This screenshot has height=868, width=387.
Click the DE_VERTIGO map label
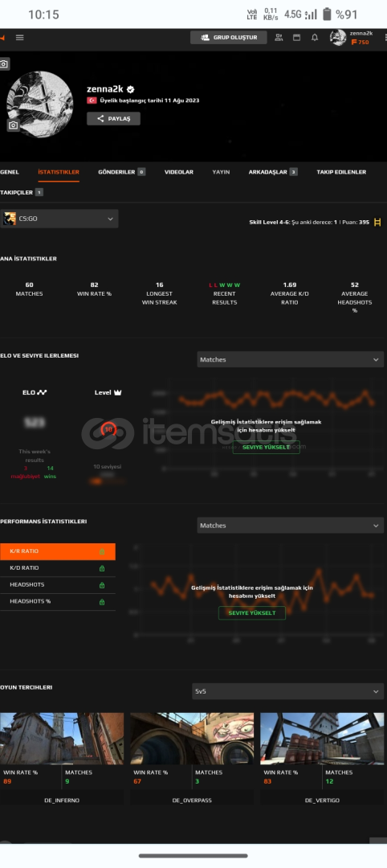[x=322, y=800]
